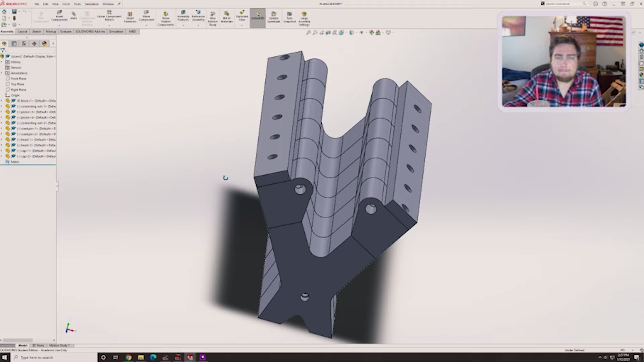Switch to the ConfigurationManager panel tab
Screen dimensions: 644x362
[x=24, y=44]
